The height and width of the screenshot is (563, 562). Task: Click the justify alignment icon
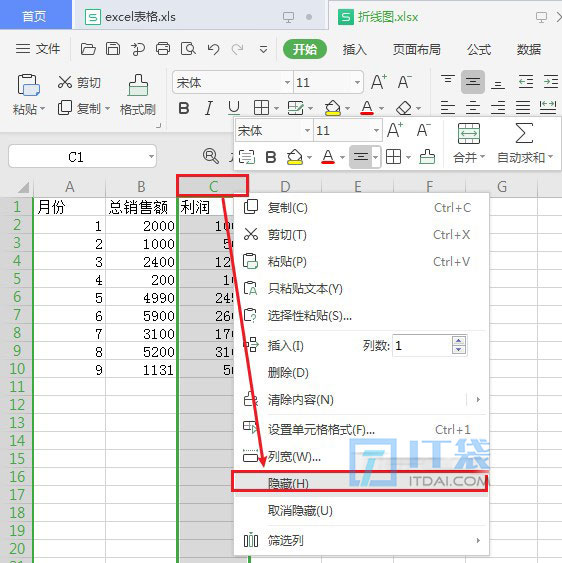pos(523,108)
